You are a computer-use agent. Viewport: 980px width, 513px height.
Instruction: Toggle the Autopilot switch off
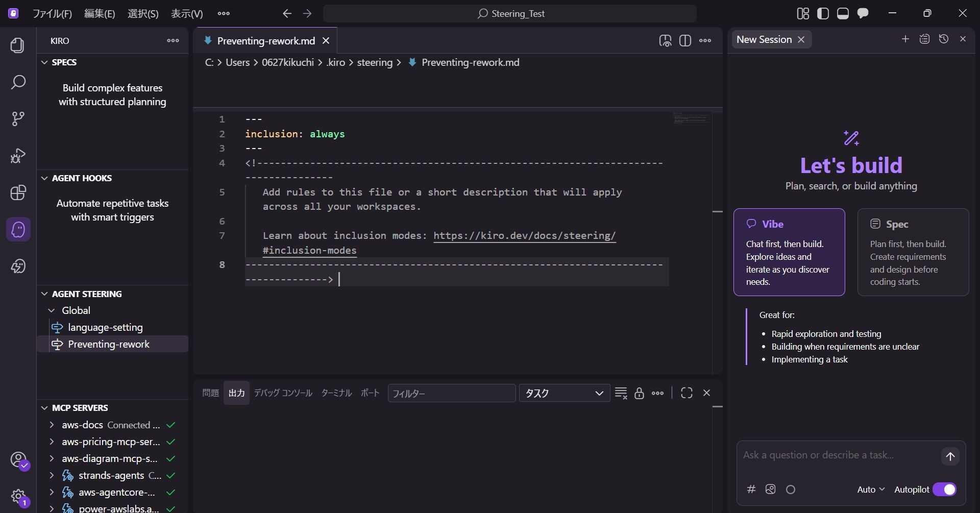(x=944, y=490)
